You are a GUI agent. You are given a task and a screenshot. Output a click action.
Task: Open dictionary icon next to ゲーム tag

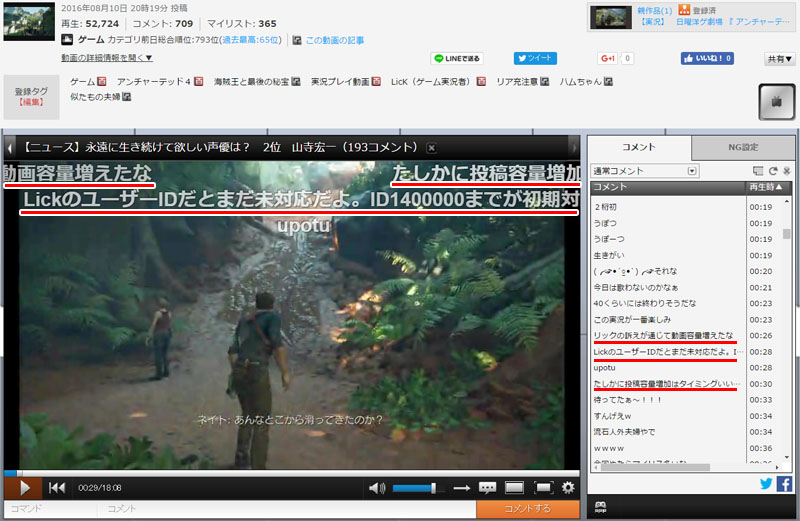coord(102,82)
